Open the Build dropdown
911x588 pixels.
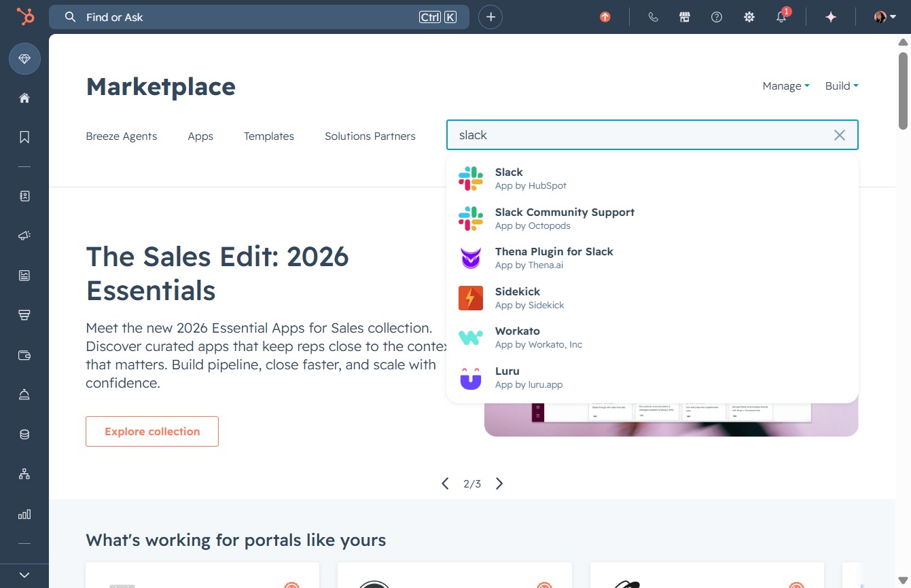[x=842, y=86]
